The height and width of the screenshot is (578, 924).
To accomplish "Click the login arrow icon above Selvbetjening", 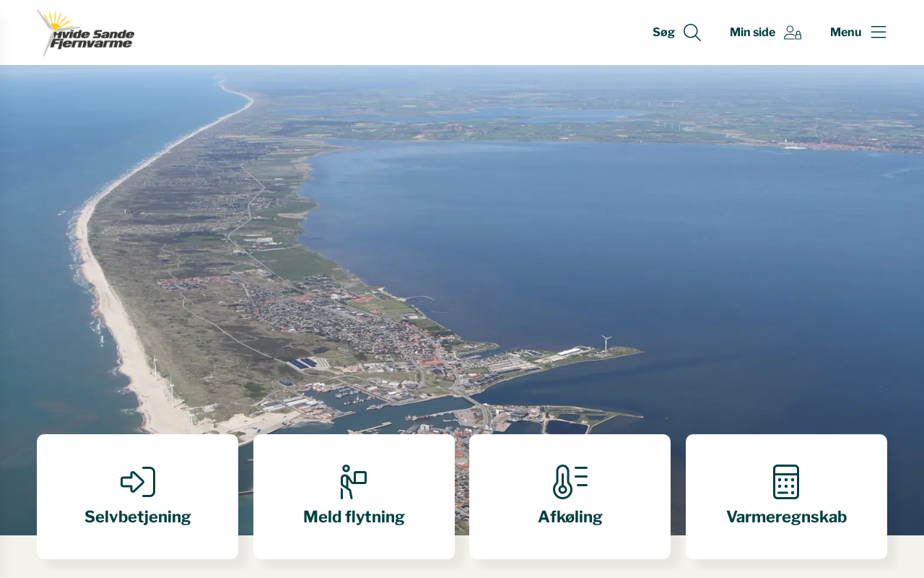I will tap(137, 482).
